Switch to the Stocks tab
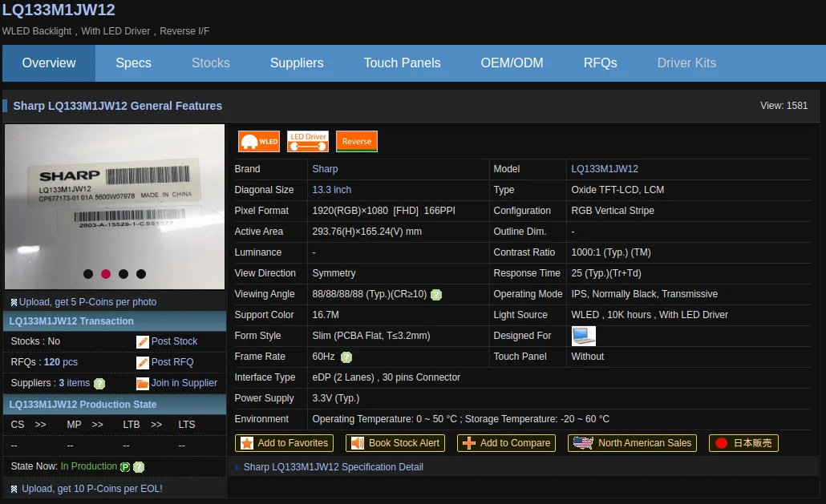The width and height of the screenshot is (826, 504). point(211,63)
